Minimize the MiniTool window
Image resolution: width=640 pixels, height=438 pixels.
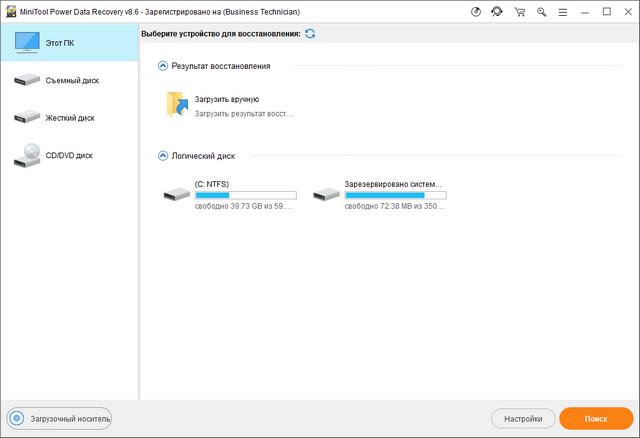(x=585, y=12)
